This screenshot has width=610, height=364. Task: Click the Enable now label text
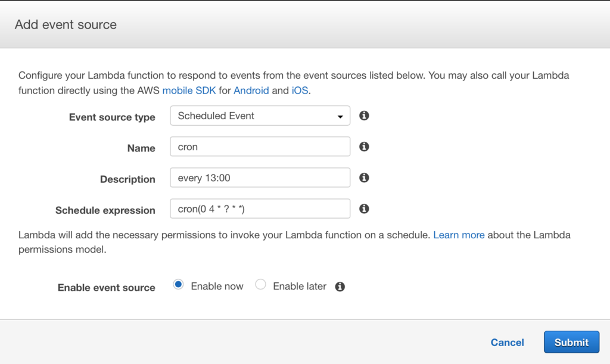[x=217, y=287]
